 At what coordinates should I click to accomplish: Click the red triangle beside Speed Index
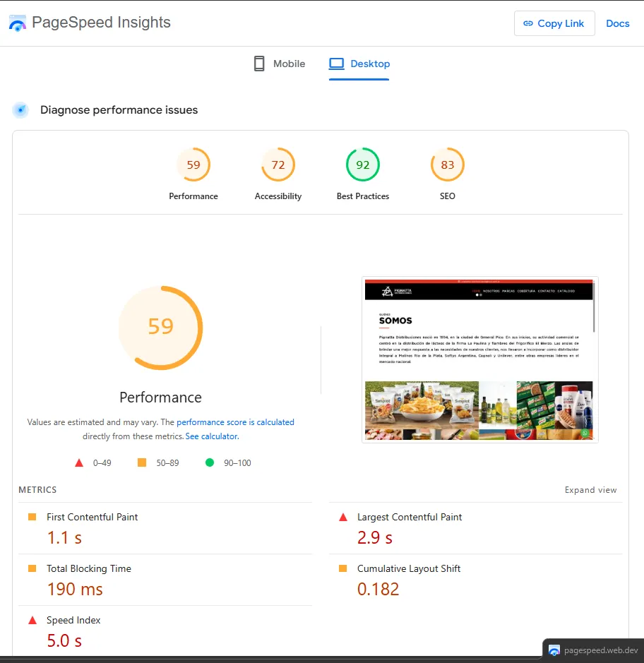(x=32, y=621)
